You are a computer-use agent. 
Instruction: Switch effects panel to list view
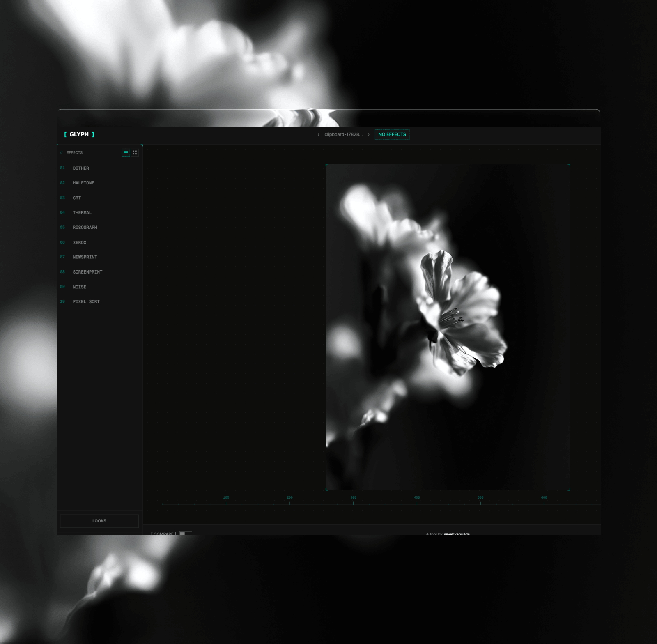tap(126, 152)
